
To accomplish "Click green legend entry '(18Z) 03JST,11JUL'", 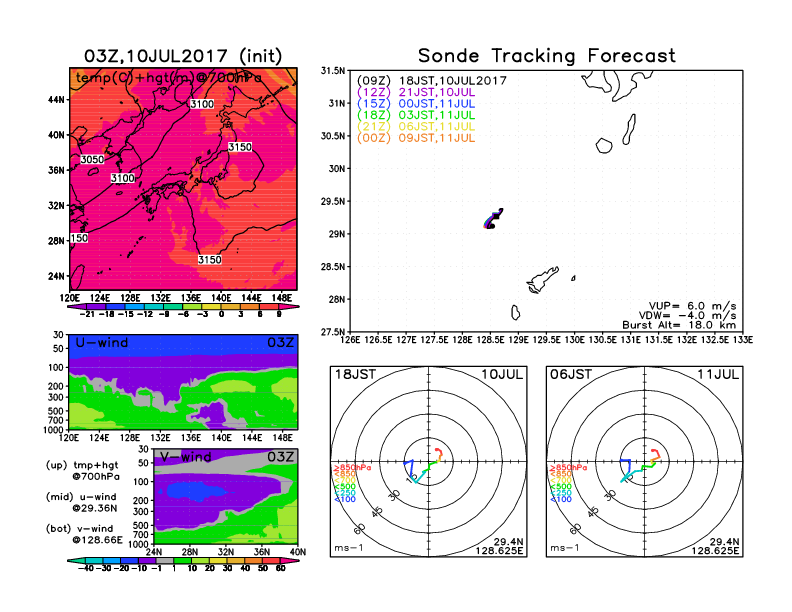I will click(416, 115).
